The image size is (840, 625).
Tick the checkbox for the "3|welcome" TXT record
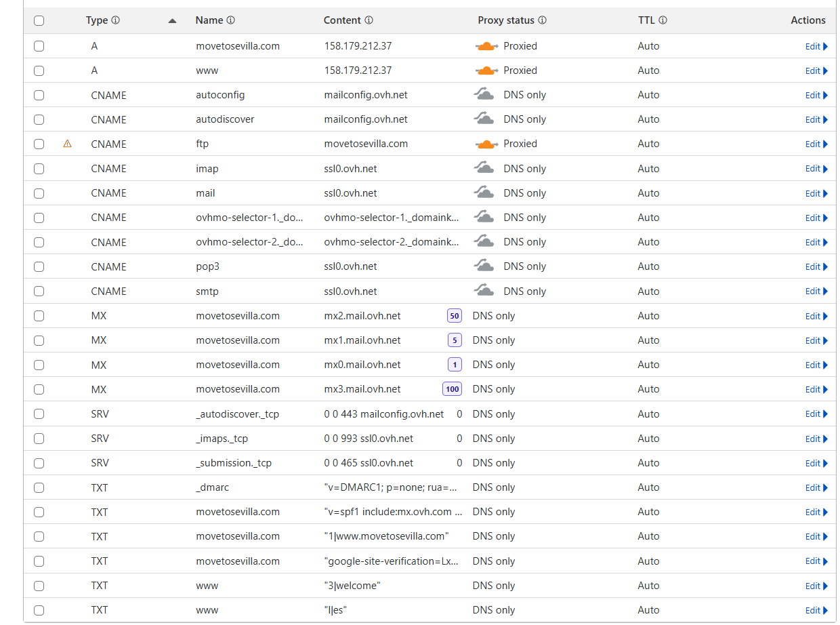point(39,586)
